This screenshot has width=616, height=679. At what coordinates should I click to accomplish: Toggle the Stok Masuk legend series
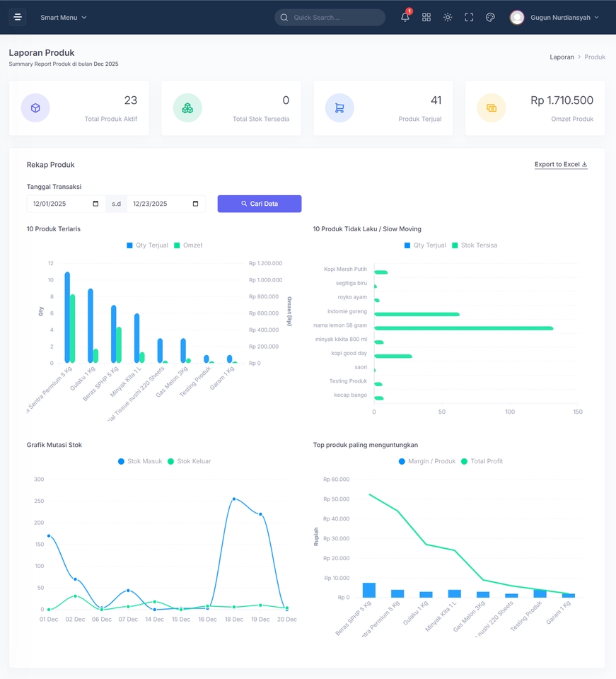point(140,461)
